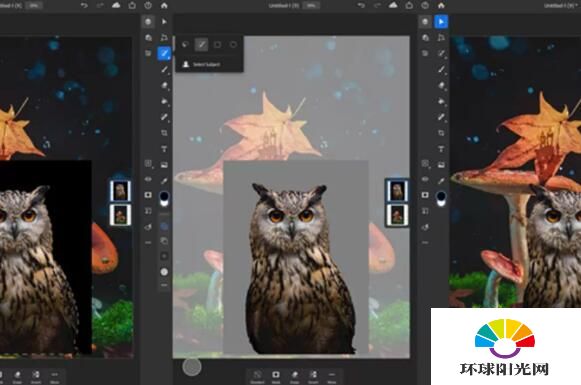Open Help icon in middle screen header
This screenshot has width=581, height=385.
(x=425, y=6)
